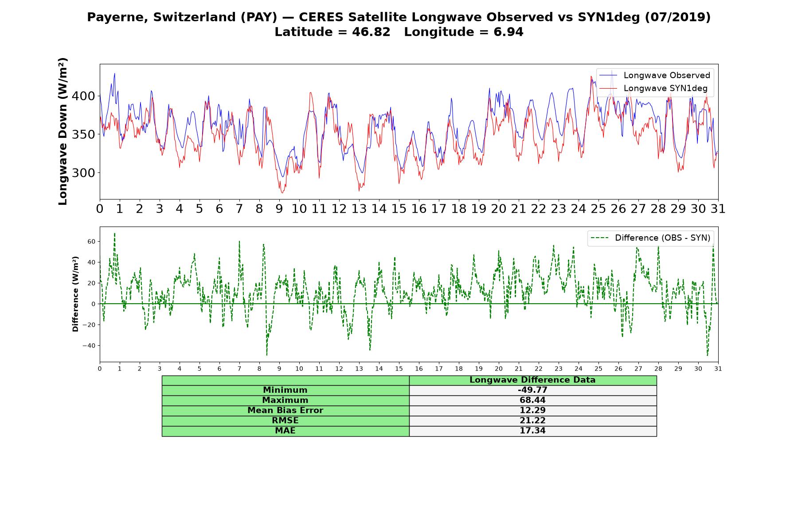Select the blue line legend swatch
The height and width of the screenshot is (532, 798).
click(608, 75)
